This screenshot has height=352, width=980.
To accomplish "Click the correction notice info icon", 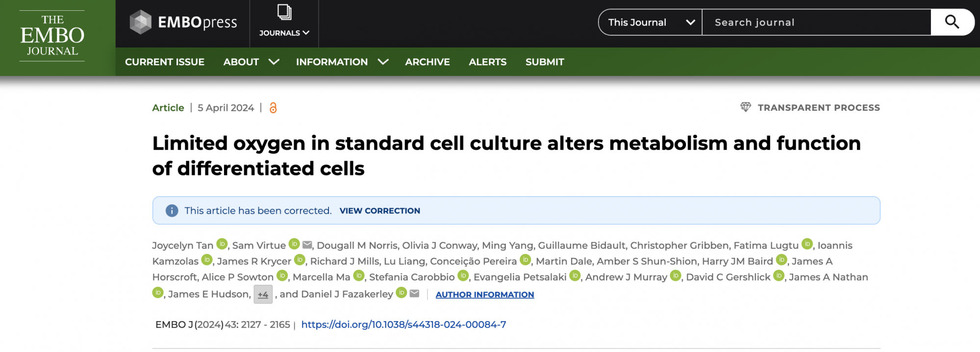I will (x=172, y=211).
